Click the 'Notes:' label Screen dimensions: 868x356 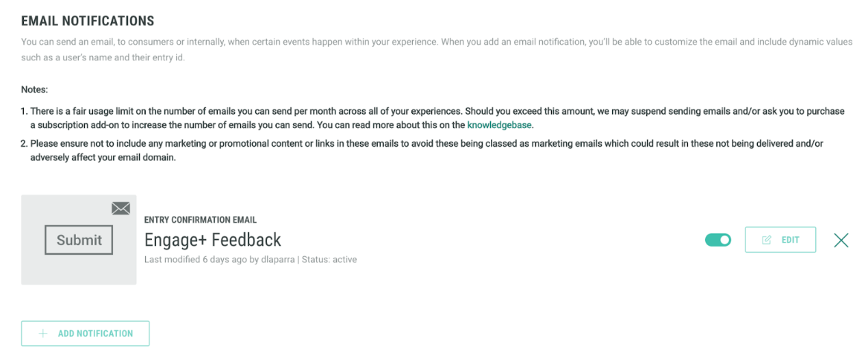click(34, 89)
